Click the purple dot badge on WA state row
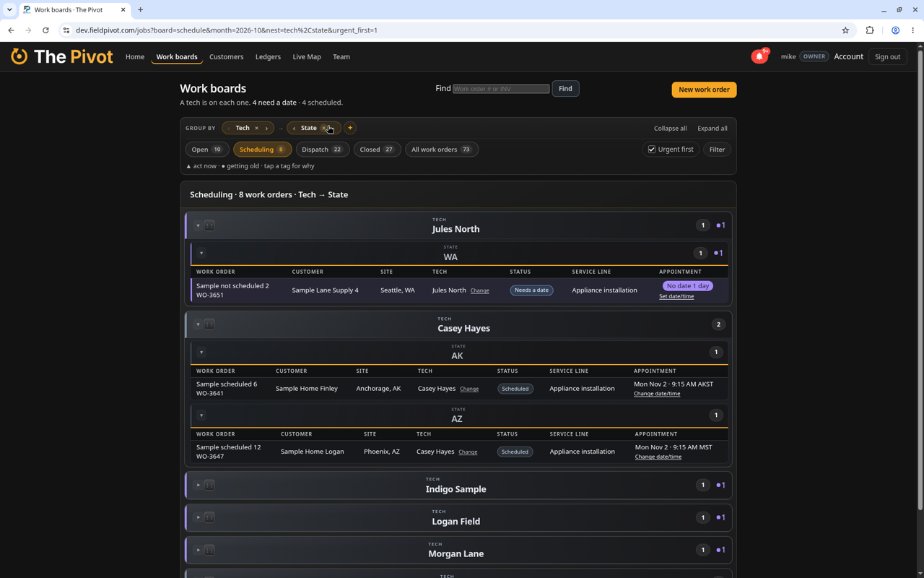The image size is (924, 578). (718, 253)
